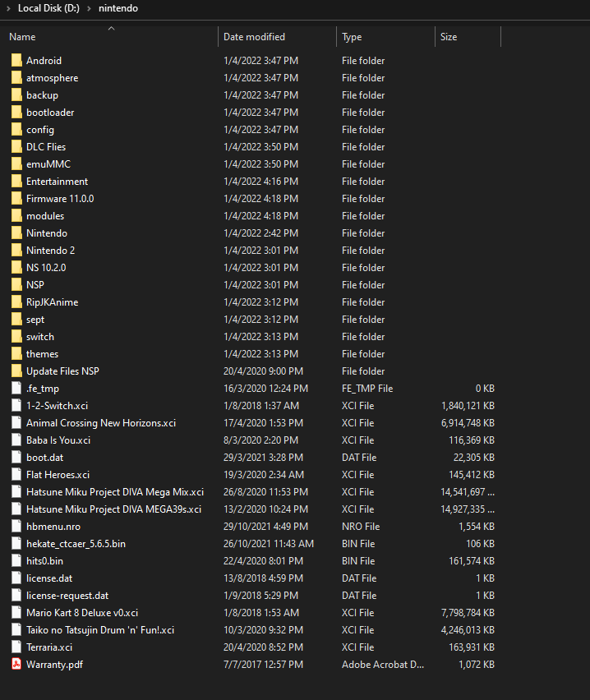Expand the chevron before Local Disk (D:)

pos(8,8)
